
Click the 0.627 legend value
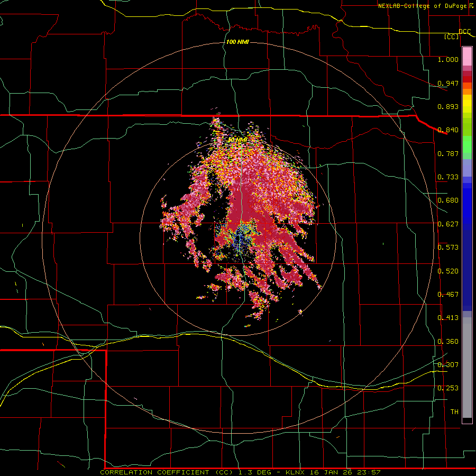[x=448, y=224]
